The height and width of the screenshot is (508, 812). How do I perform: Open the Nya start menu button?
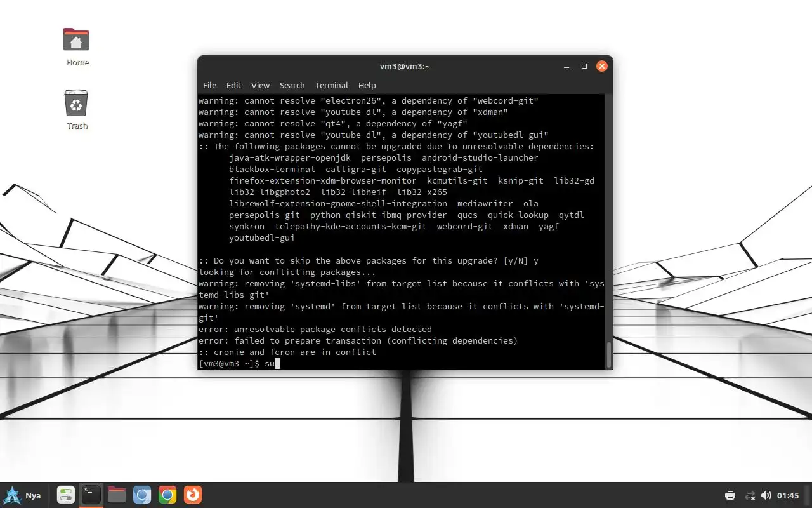tap(22, 495)
